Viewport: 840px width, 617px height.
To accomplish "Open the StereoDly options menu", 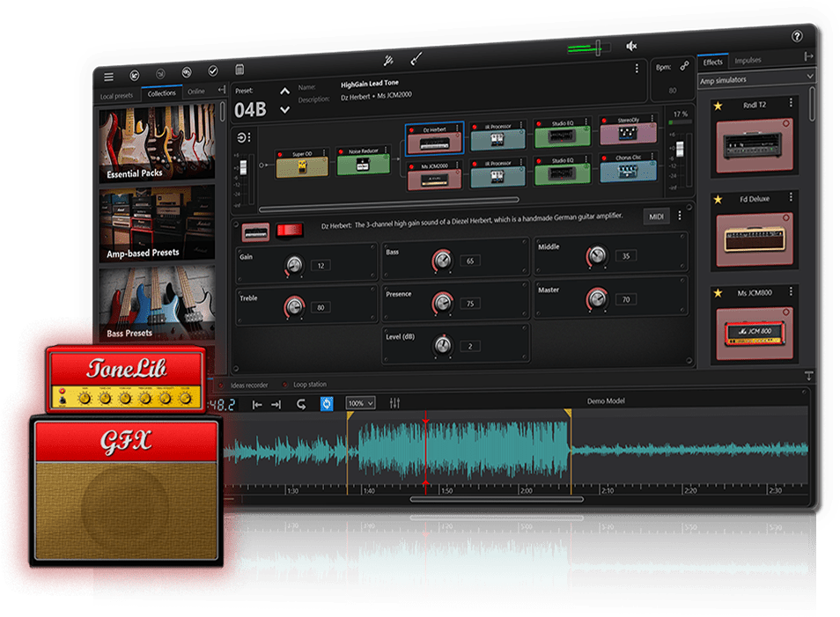I will 652,118.
